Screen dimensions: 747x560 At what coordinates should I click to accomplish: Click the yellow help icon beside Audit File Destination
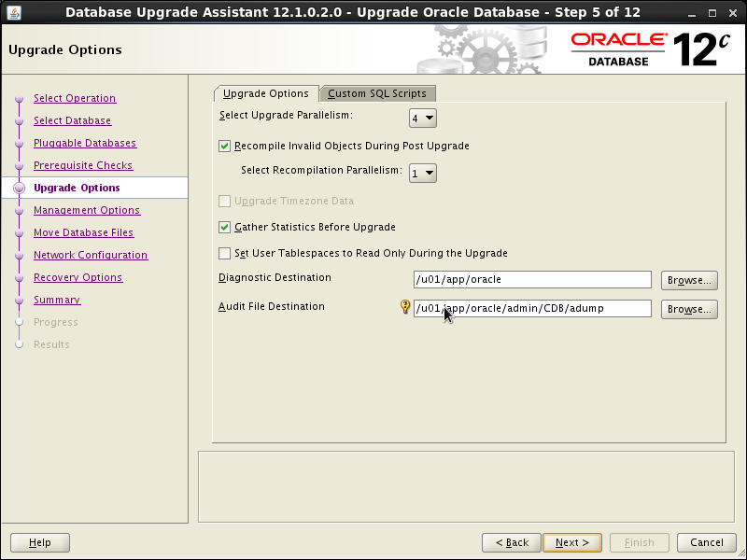point(404,305)
